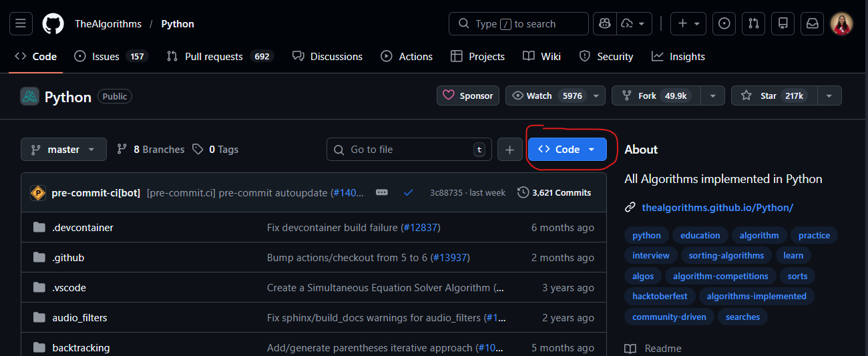Open the Actions tab

[x=407, y=57]
